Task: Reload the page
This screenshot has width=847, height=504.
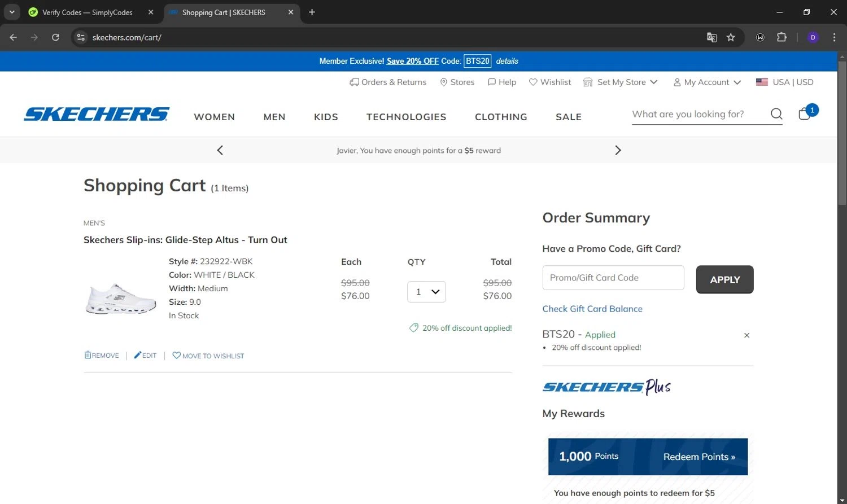Action: (x=55, y=37)
